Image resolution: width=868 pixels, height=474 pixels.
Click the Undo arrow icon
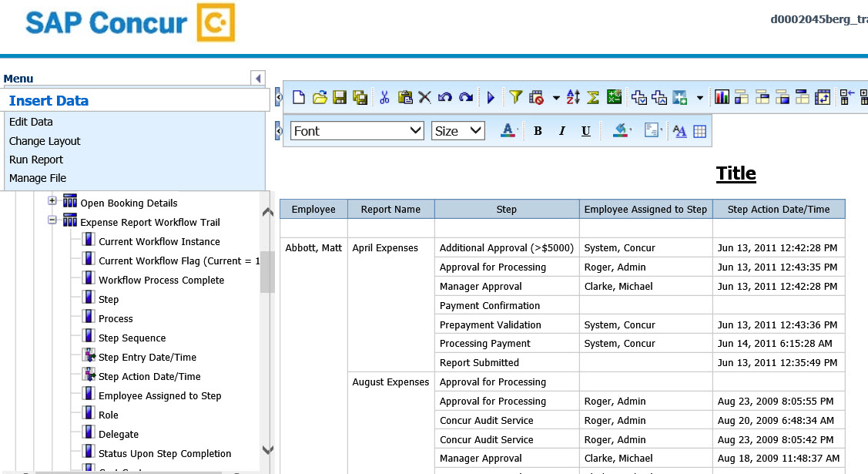tap(445, 97)
